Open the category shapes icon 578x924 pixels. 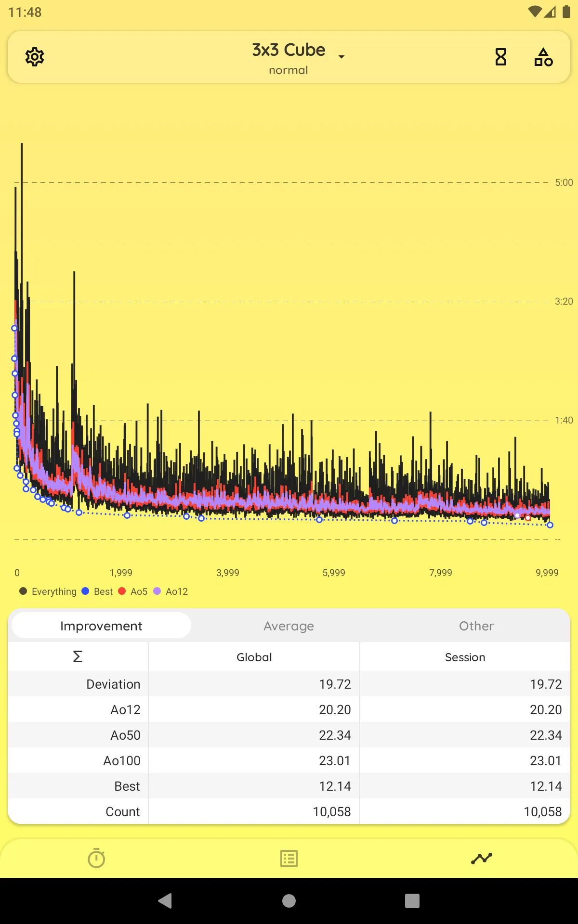click(543, 57)
